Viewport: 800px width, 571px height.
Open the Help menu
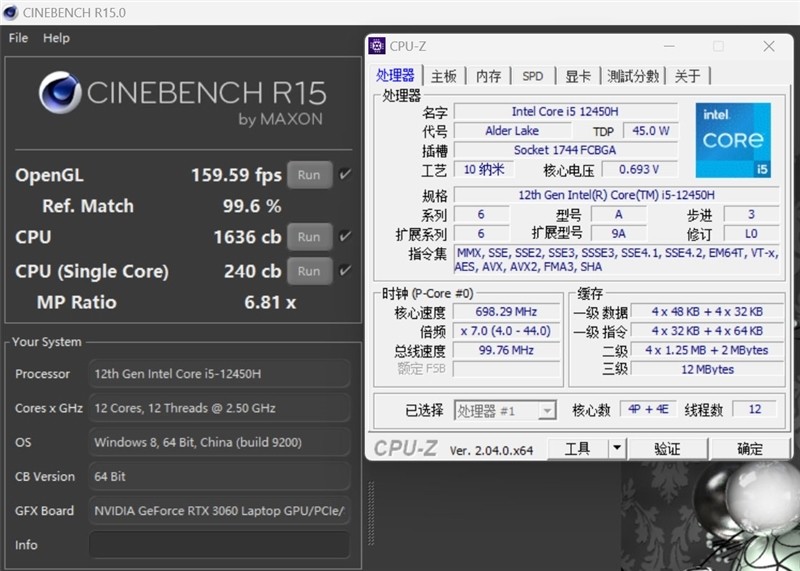point(56,38)
